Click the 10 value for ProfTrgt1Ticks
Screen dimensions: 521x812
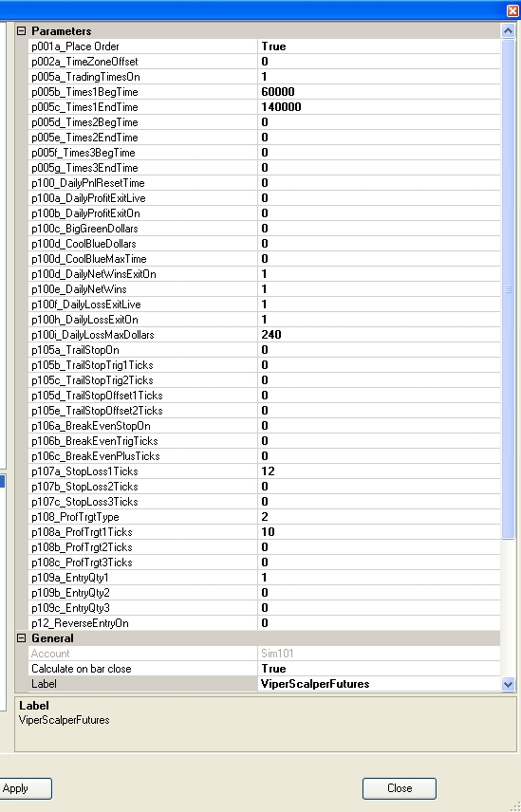[x=269, y=532]
